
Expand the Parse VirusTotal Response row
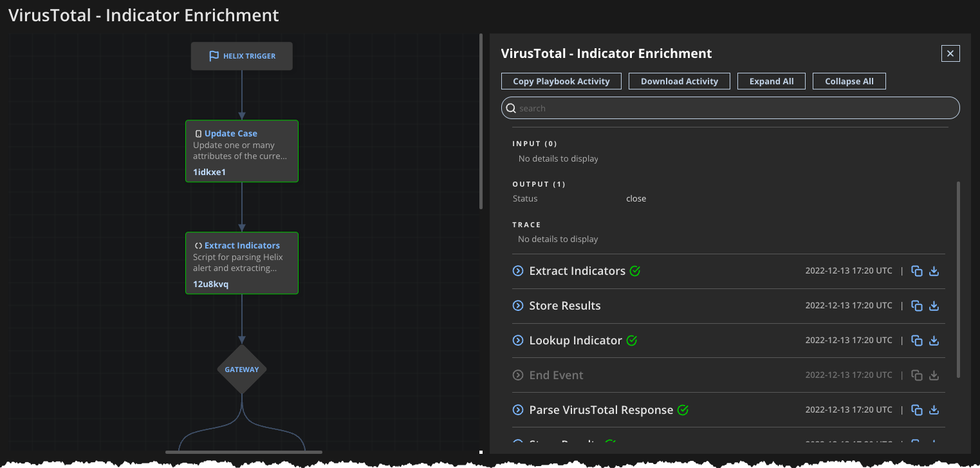(518, 410)
